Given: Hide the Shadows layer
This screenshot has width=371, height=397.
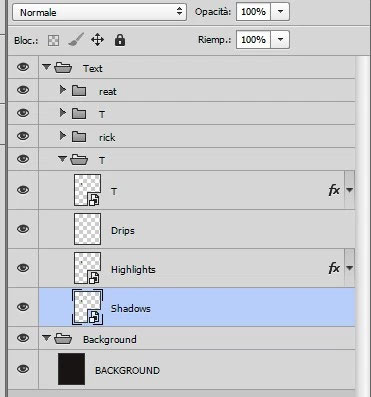Looking at the screenshot, I should 23,307.
